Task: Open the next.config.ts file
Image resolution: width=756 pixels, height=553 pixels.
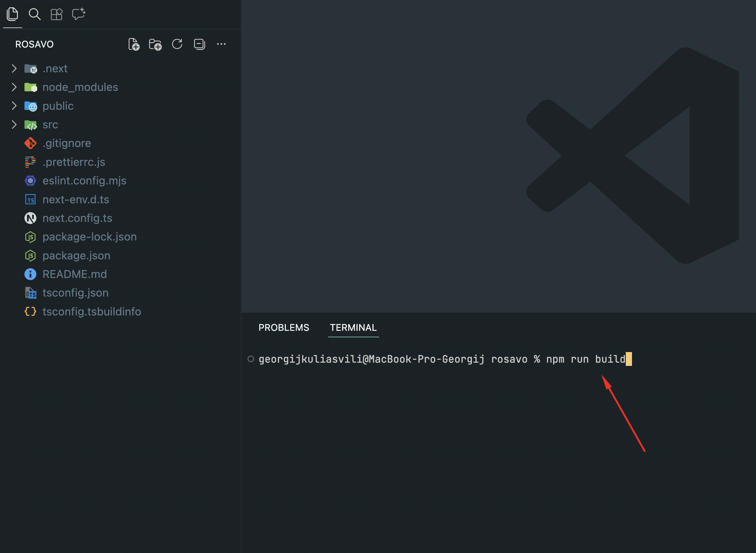Action: pos(77,218)
